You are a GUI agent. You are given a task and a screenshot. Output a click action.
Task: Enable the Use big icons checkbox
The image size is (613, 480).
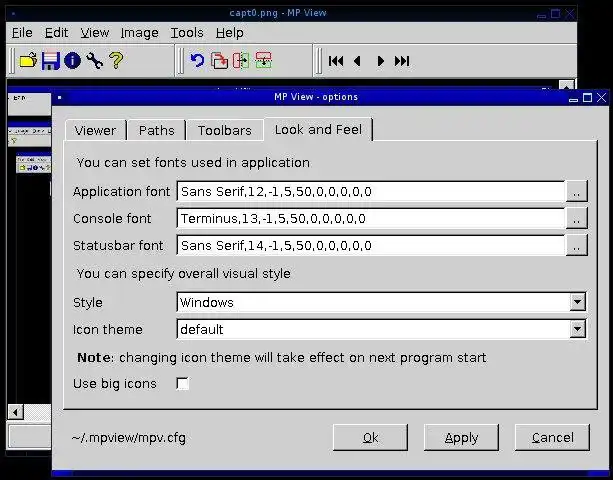[x=183, y=384]
